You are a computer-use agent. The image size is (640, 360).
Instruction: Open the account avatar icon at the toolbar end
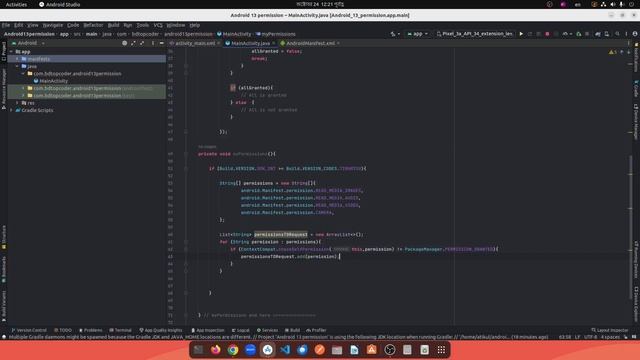635,34
